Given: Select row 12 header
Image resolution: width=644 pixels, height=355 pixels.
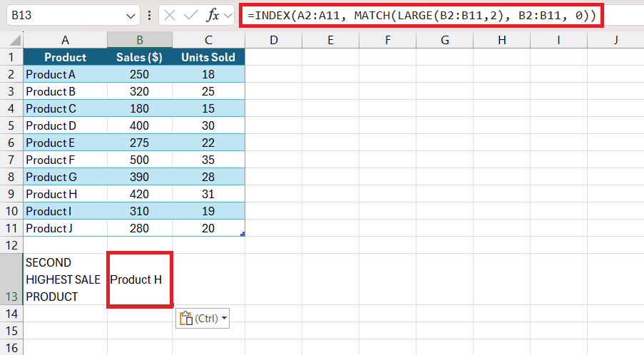Looking at the screenshot, I should [x=11, y=245].
